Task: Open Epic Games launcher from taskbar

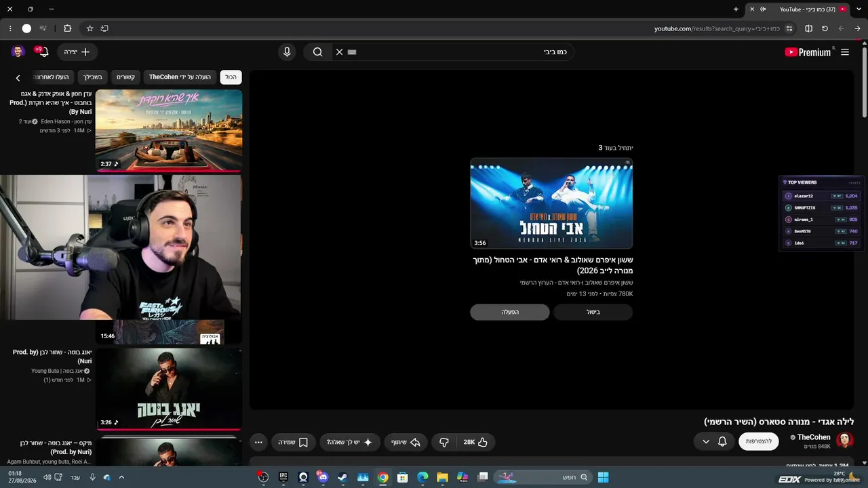Action: click(x=283, y=477)
